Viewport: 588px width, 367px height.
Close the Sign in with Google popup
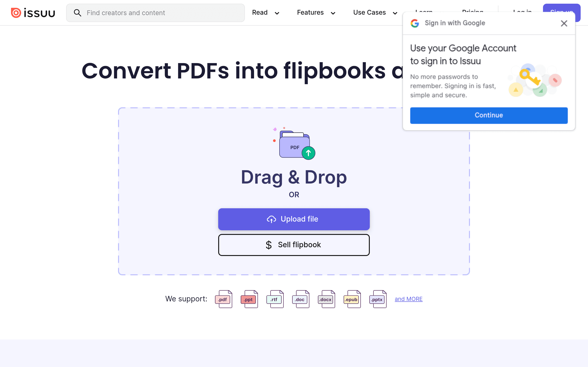(x=564, y=23)
